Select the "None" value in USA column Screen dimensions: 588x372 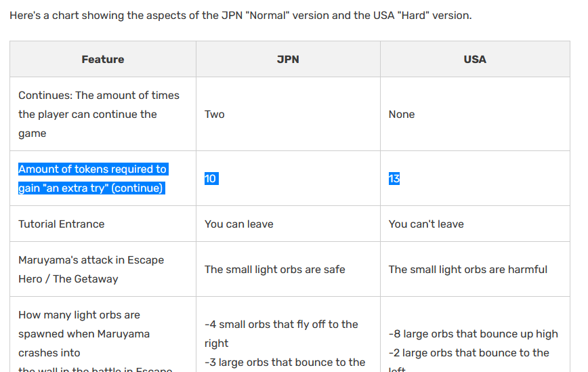tap(402, 114)
